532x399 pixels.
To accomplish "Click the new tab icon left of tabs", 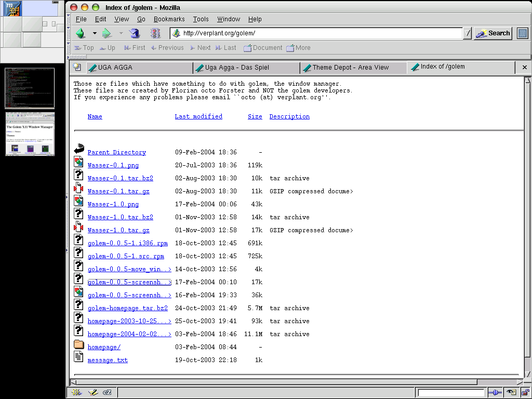I will coord(77,68).
